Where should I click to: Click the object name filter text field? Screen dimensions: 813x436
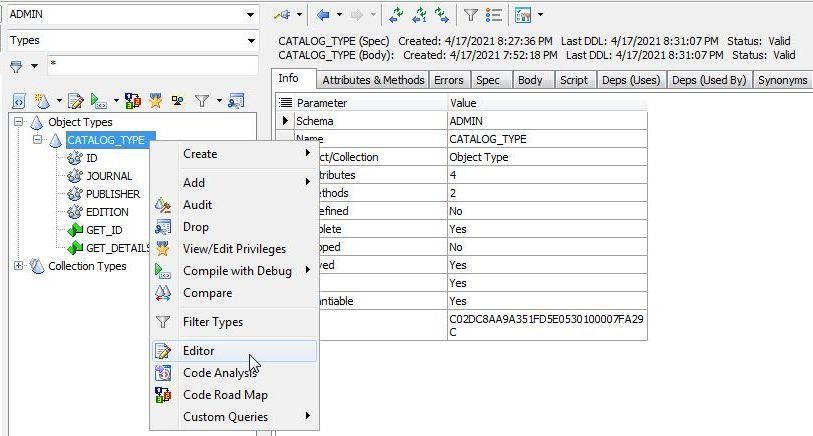(150, 65)
